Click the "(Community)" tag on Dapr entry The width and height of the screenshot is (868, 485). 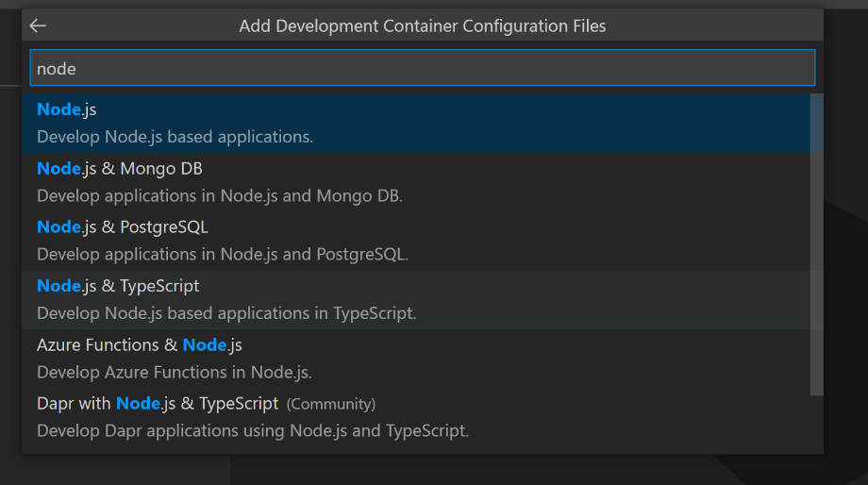331,404
